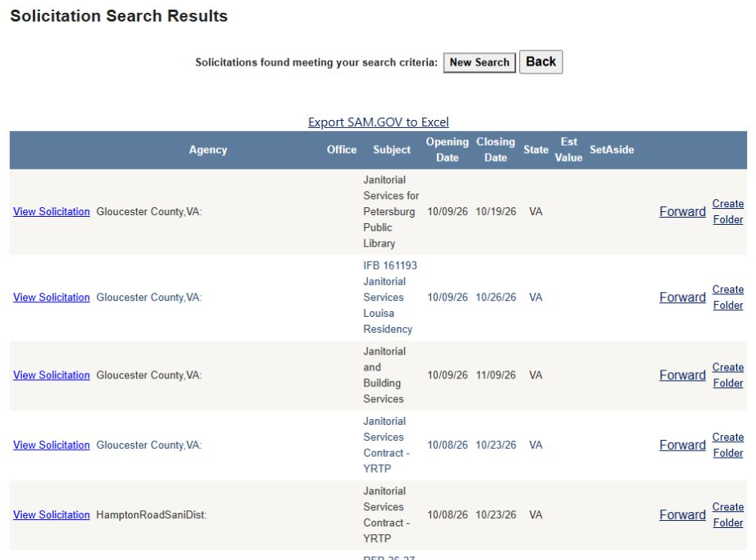This screenshot has height=560, width=756.
Task: Open Export SAM.GOV to Excel link
Action: tap(378, 122)
